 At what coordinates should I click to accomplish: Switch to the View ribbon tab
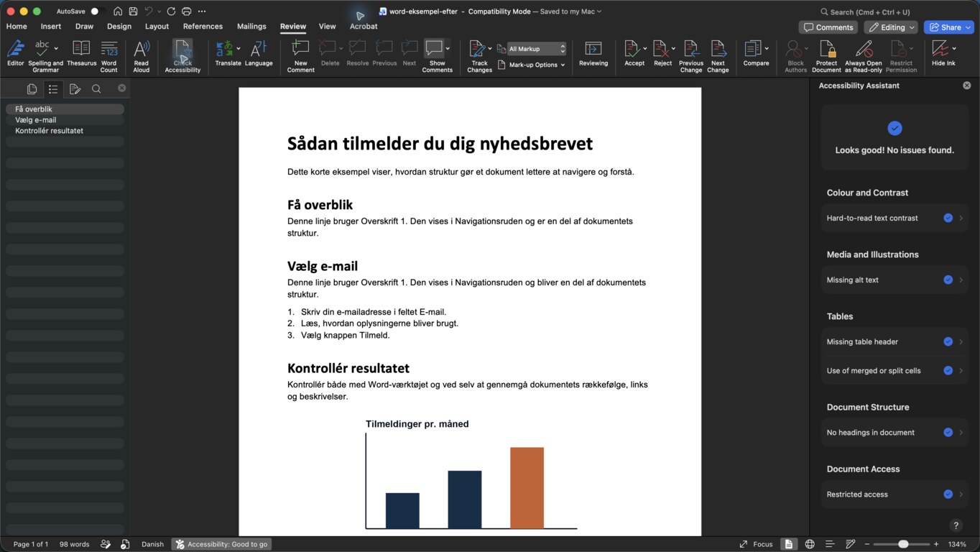click(x=327, y=27)
